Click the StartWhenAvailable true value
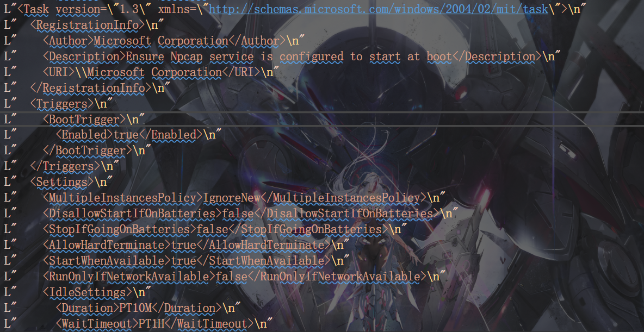This screenshot has height=332, width=644. [x=184, y=261]
